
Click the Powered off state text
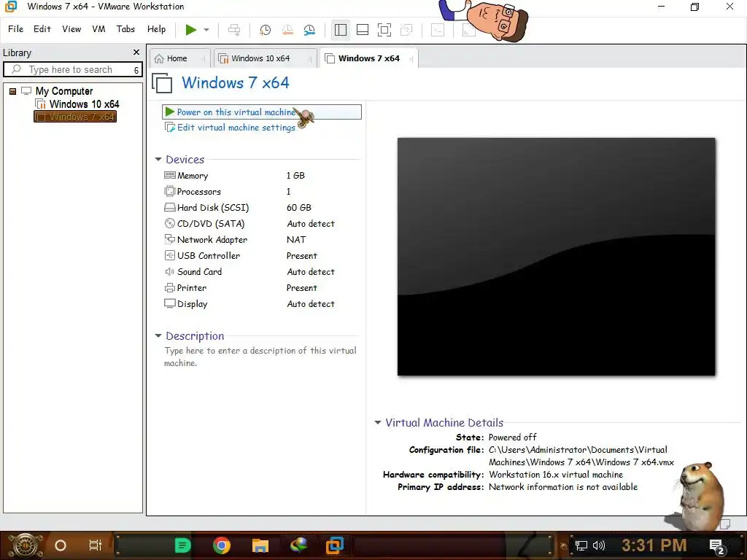512,437
